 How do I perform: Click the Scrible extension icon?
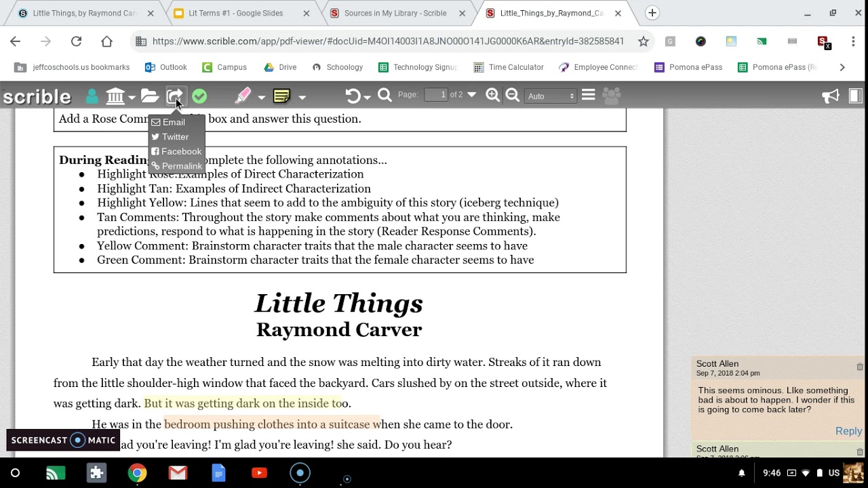click(823, 42)
